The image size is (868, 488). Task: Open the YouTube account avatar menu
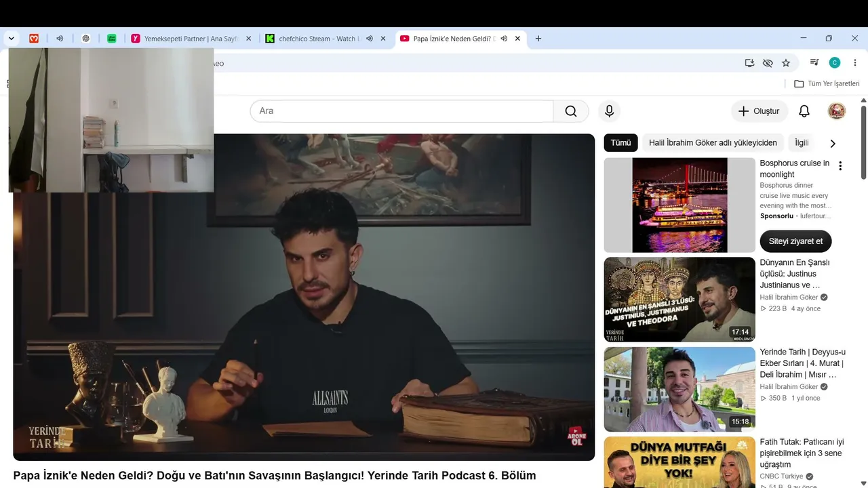click(x=837, y=111)
